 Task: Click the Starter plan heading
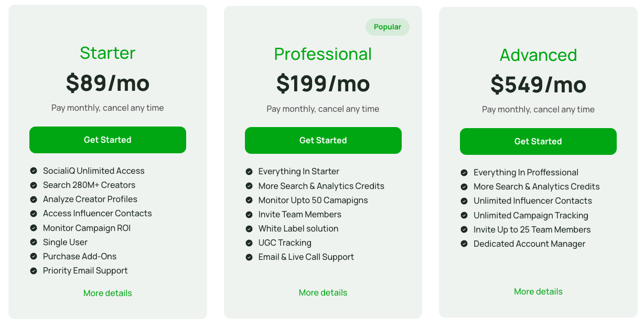[108, 53]
